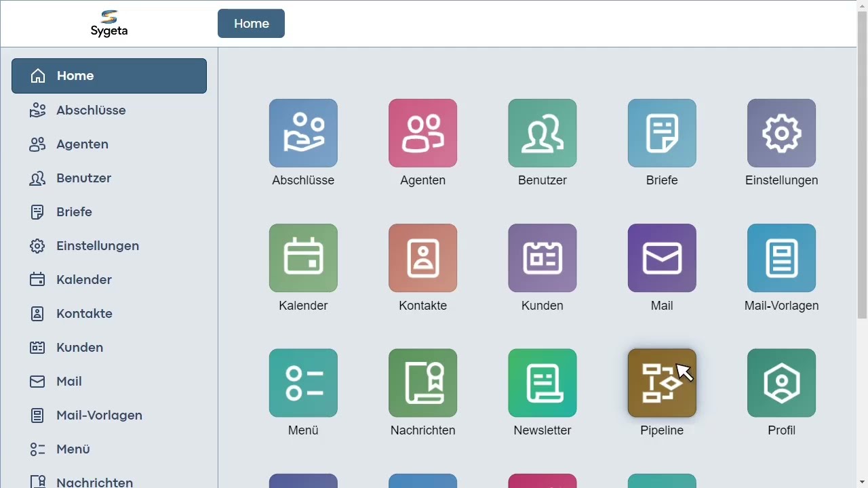
Task: Open the Mail envelope tile
Action: pyautogui.click(x=662, y=258)
